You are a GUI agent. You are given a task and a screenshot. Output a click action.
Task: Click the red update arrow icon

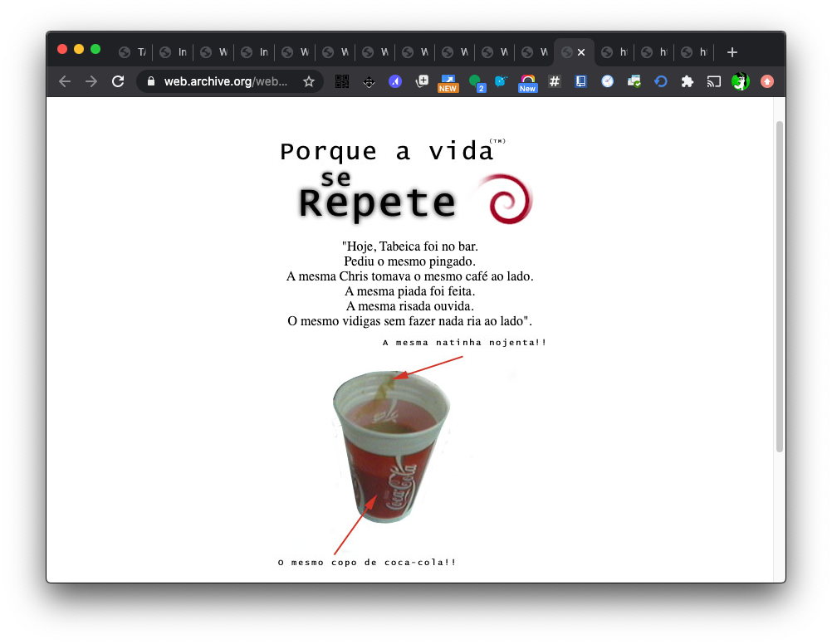767,81
